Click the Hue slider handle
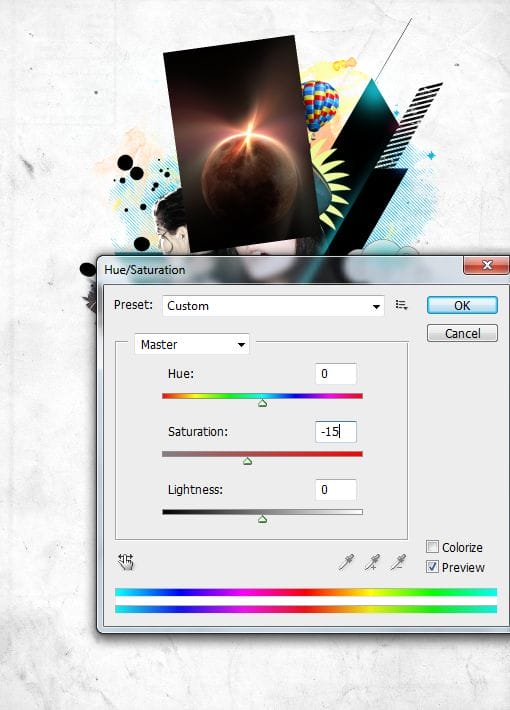This screenshot has width=510, height=710. coord(262,403)
